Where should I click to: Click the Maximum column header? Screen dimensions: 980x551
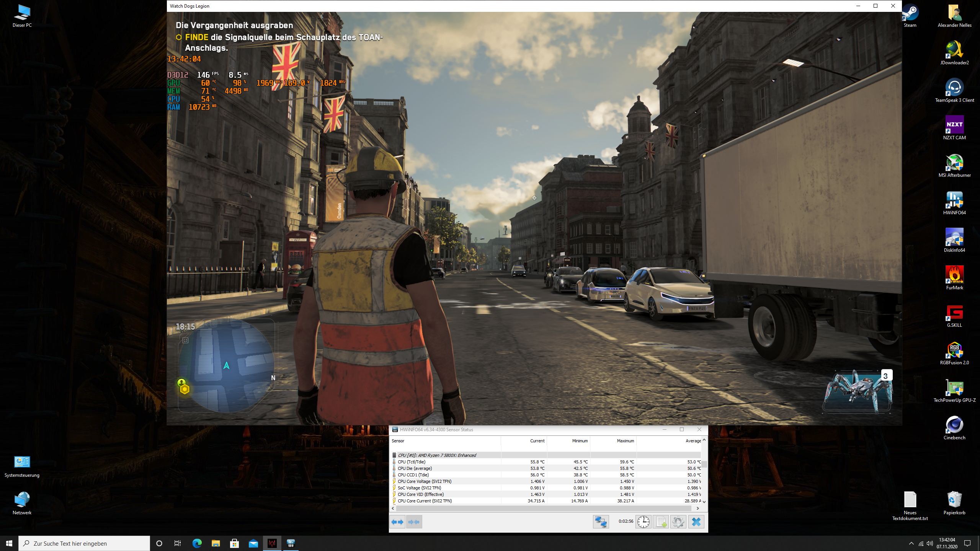click(625, 441)
